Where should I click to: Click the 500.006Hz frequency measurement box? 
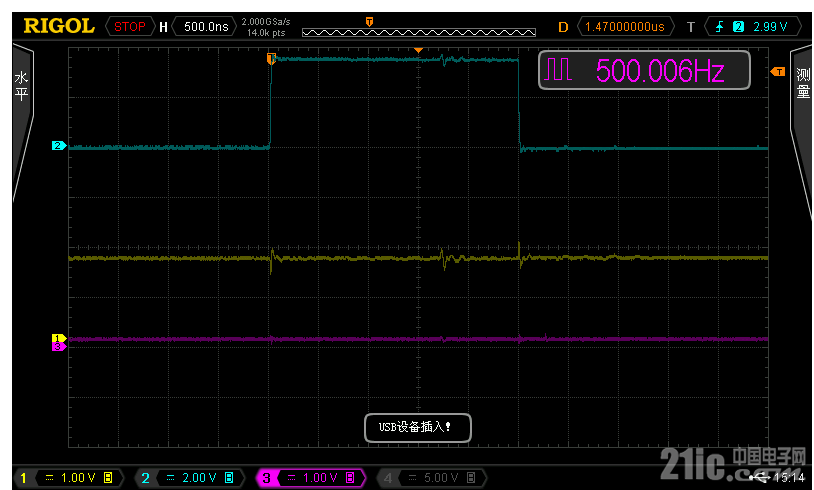point(644,70)
